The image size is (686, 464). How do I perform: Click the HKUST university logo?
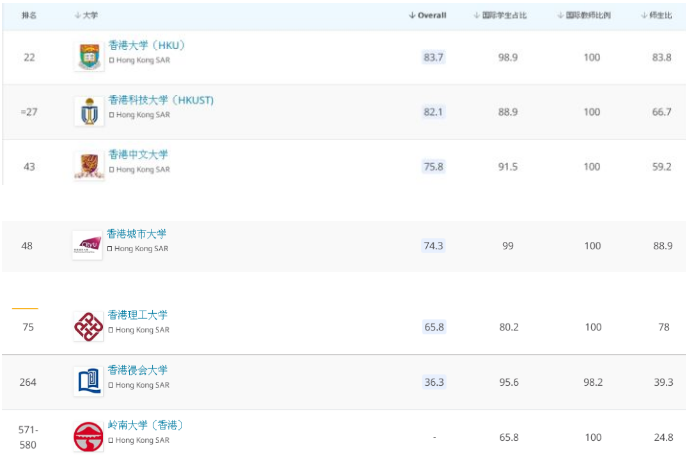89,111
